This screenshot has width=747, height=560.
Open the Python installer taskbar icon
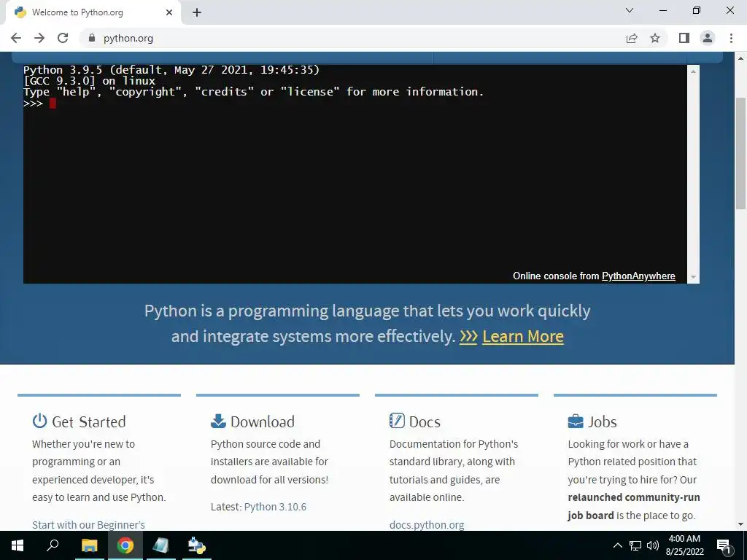[196, 545]
